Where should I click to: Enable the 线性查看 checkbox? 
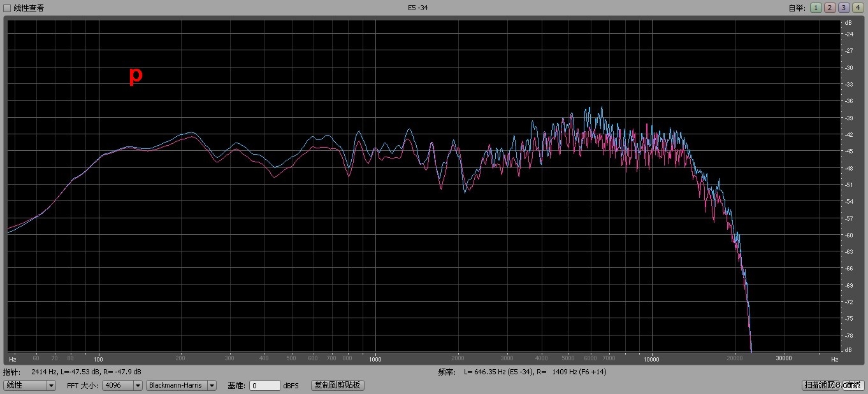(8, 8)
